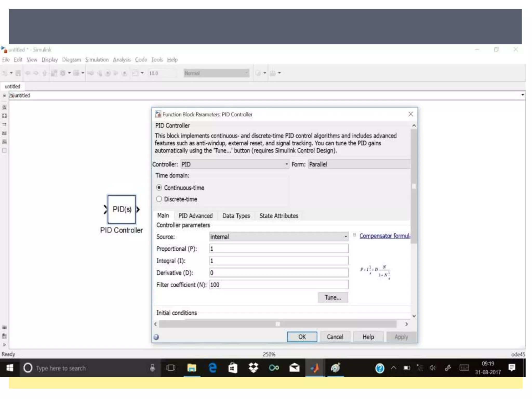This screenshot has height=399, width=532.
Task: Click the dialog Help button
Action: pyautogui.click(x=368, y=337)
